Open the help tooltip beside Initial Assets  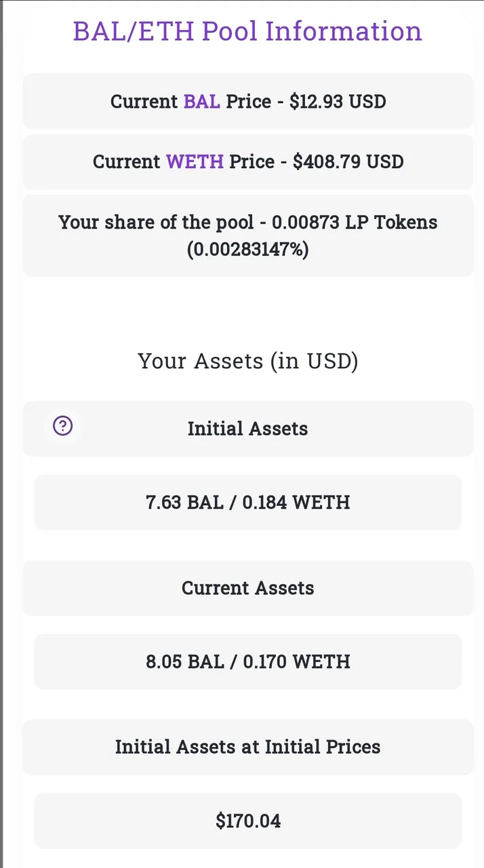(x=63, y=426)
